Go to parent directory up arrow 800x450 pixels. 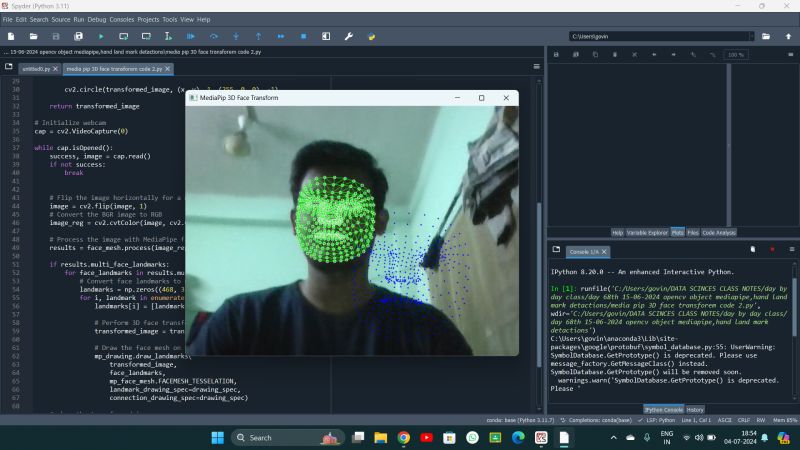tap(787, 36)
